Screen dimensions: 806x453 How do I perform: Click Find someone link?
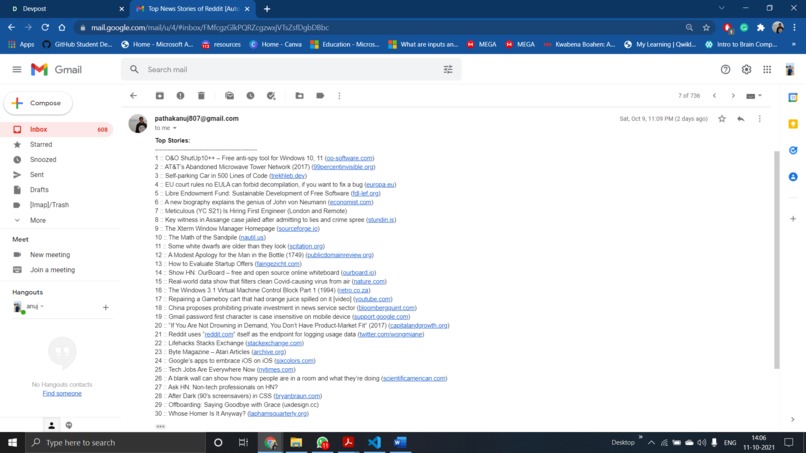coord(62,393)
